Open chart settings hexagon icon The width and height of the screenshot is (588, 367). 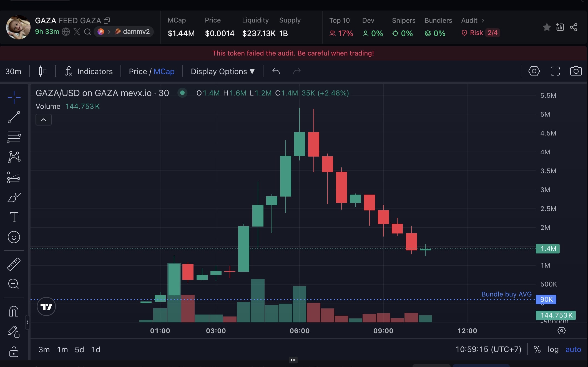[x=534, y=71]
